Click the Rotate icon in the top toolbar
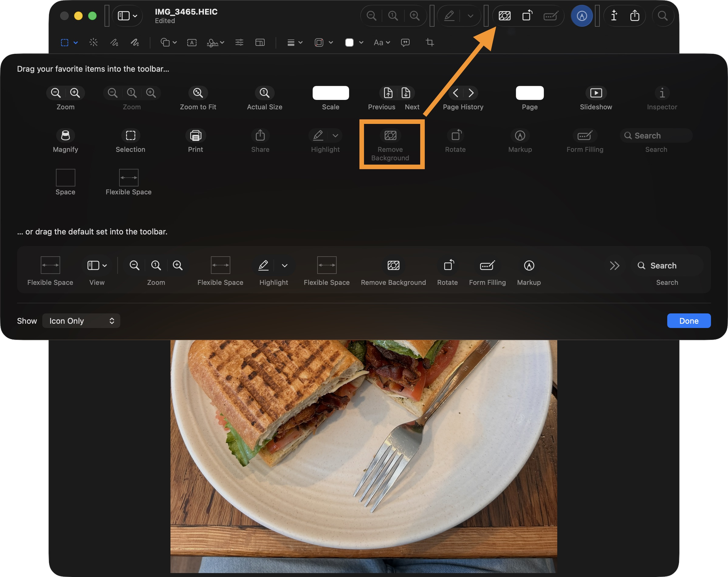Image resolution: width=728 pixels, height=577 pixels. (x=527, y=16)
